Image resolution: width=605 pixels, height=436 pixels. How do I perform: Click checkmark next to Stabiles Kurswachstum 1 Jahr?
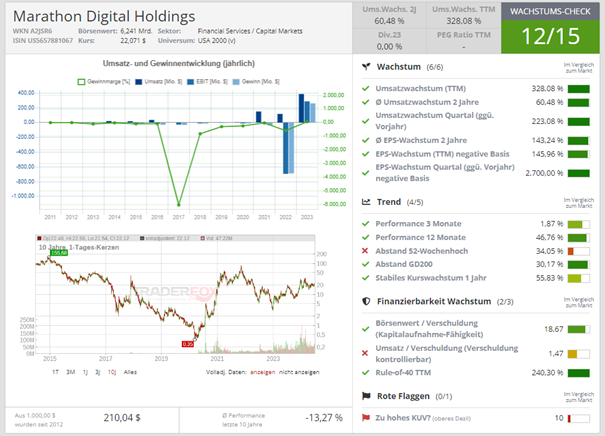click(x=365, y=278)
